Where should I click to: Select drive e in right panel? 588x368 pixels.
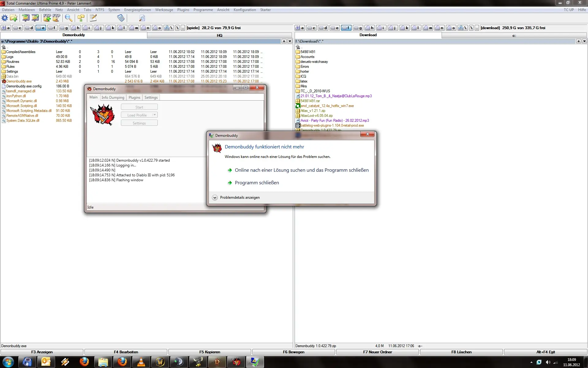coord(335,28)
